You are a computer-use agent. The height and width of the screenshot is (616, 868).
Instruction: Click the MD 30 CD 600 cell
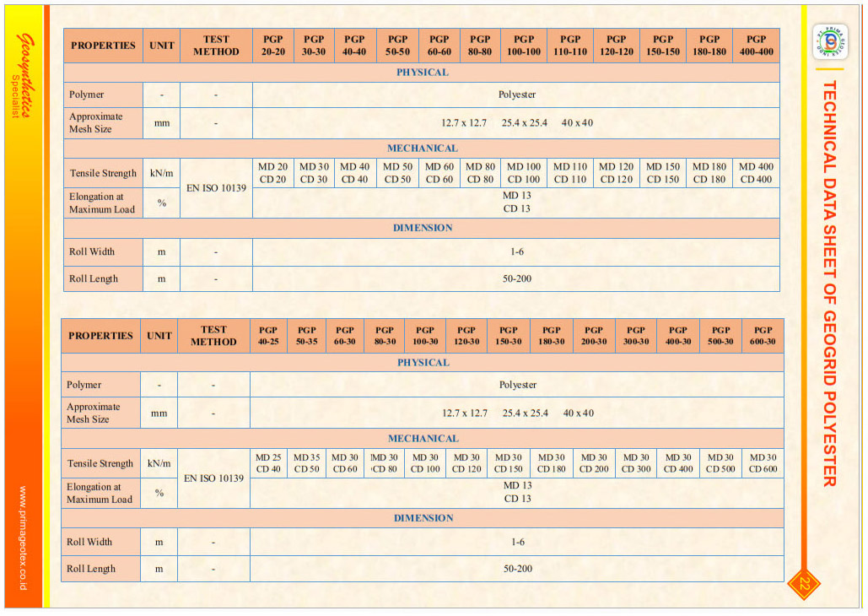point(763,463)
